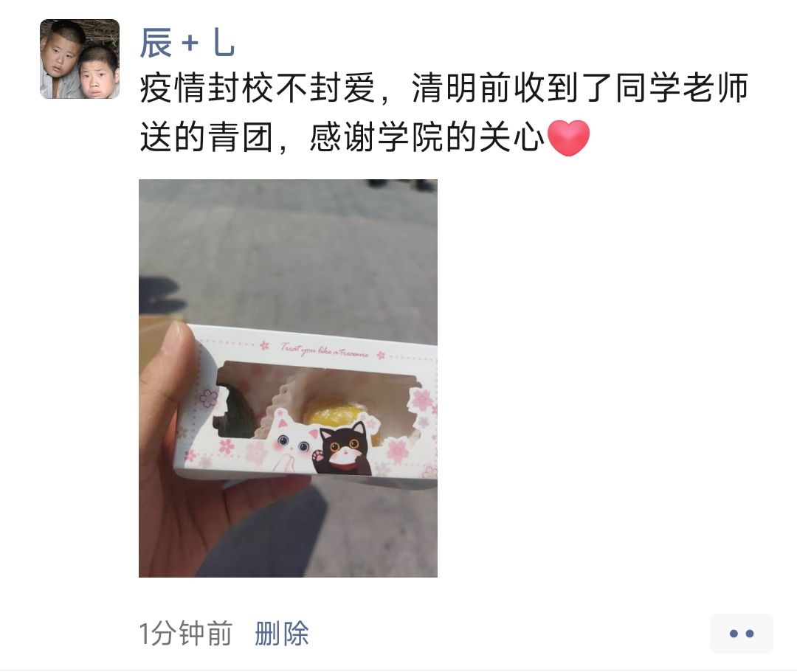Tap the gray pavement at top of photo
Image resolution: width=797 pixels, height=672 pixels.
pos(289,229)
